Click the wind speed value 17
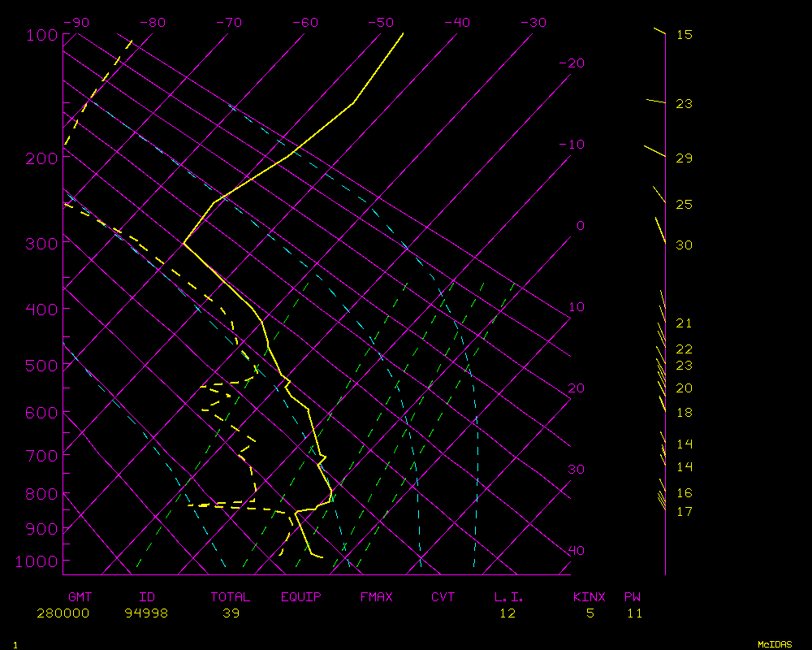The image size is (812, 650). point(684,512)
